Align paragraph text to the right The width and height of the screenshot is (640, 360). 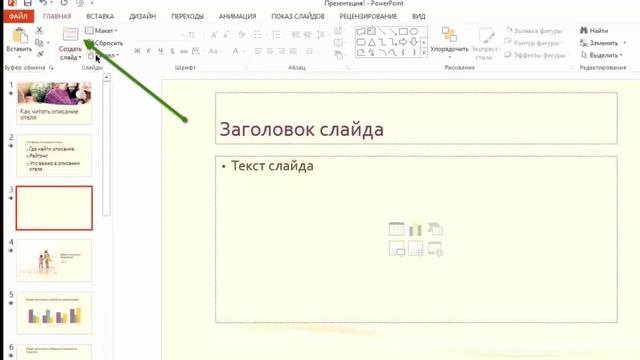(x=281, y=51)
